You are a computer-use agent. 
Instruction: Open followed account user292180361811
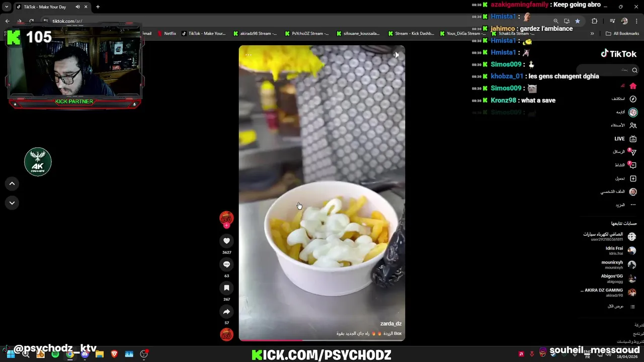pos(609,236)
